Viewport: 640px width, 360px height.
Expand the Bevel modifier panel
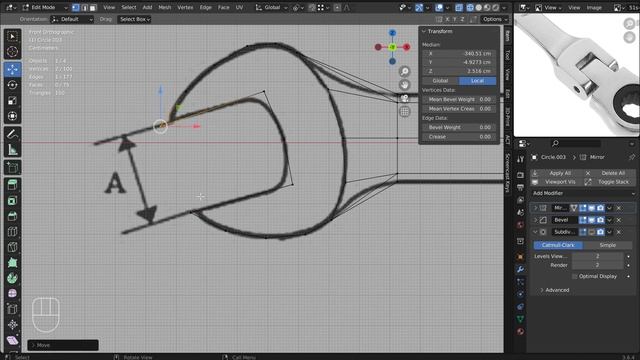[x=536, y=220]
